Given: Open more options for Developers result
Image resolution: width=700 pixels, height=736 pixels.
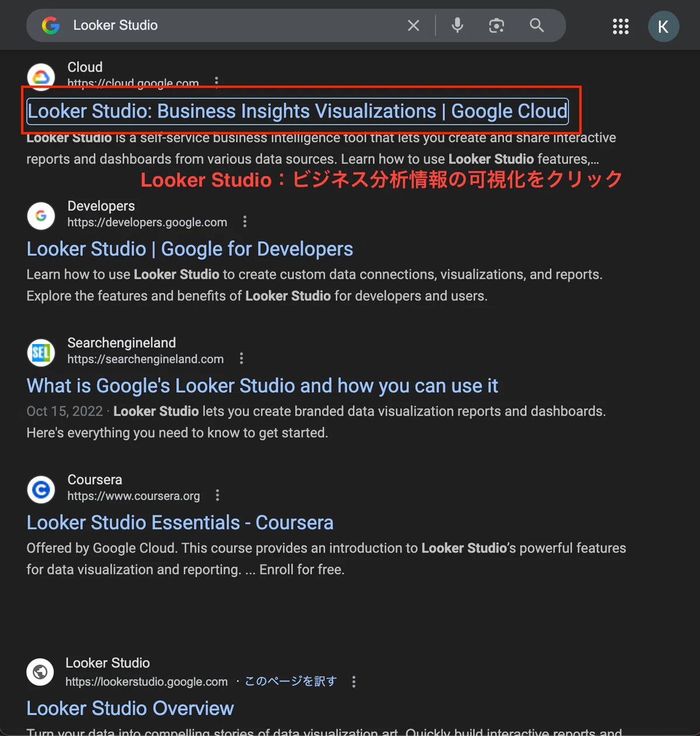Looking at the screenshot, I should click(245, 222).
